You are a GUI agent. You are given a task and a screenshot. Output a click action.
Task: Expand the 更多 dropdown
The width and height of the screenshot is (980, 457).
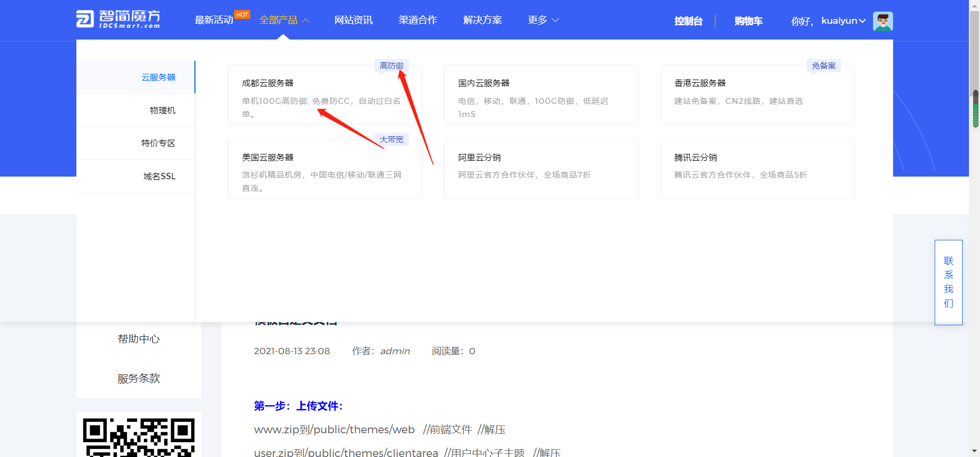543,20
